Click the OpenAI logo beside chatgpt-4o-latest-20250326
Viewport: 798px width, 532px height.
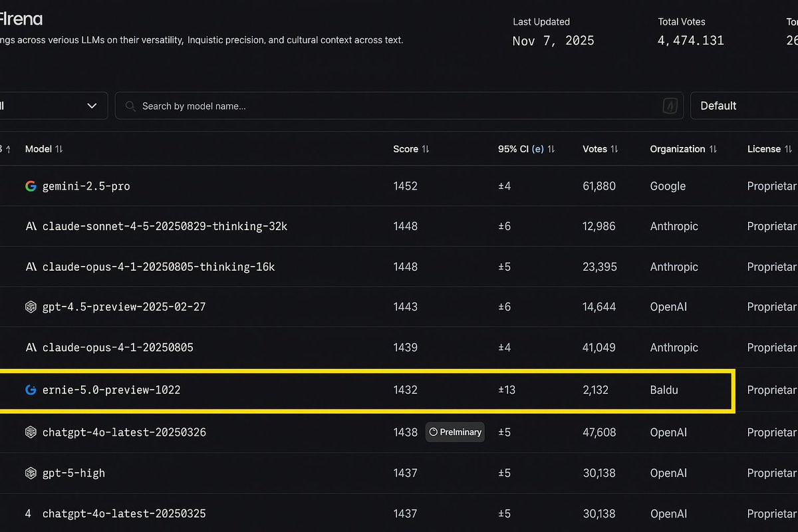pos(31,432)
